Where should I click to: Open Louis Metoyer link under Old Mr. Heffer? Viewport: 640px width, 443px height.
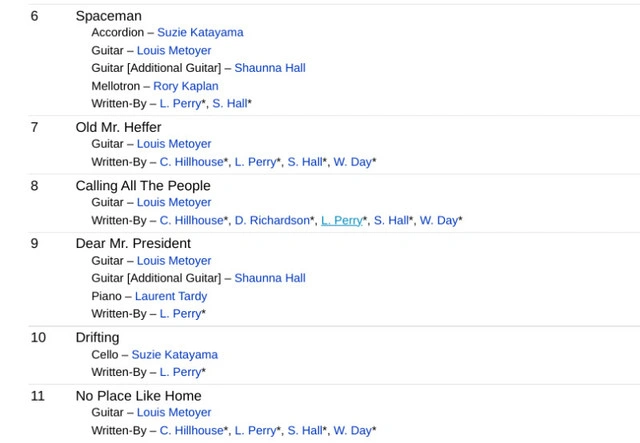tap(174, 144)
